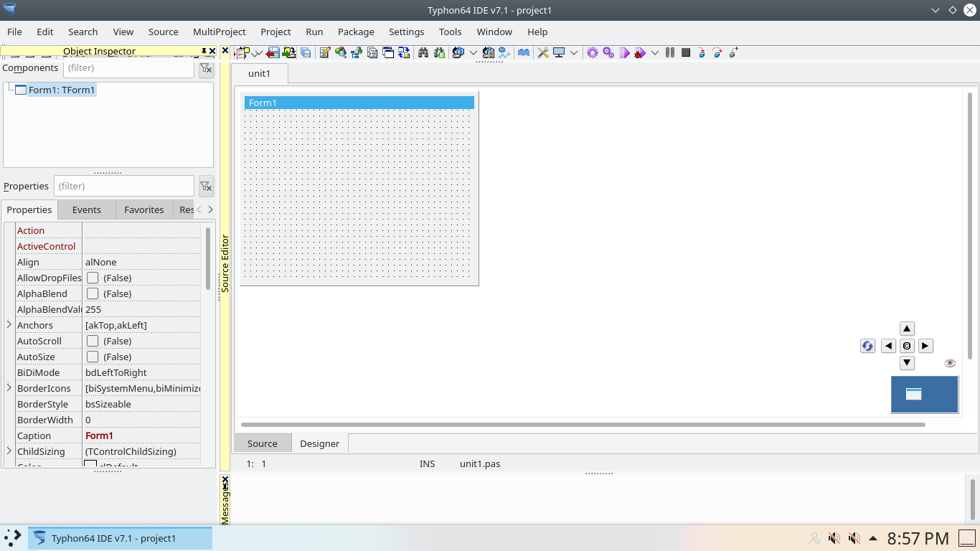Click the monitor icon in toolbar
Image resolution: width=980 pixels, height=551 pixels.
click(x=559, y=52)
